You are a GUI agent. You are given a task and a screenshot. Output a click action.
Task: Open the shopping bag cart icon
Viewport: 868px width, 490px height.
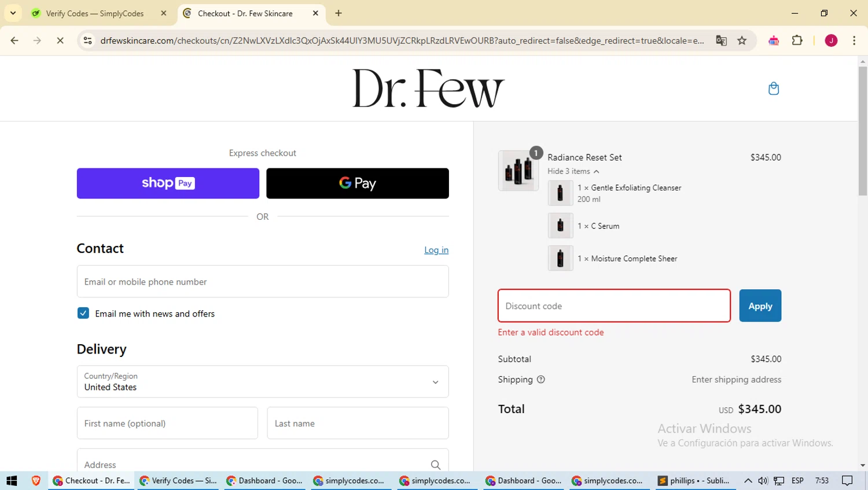coord(773,89)
